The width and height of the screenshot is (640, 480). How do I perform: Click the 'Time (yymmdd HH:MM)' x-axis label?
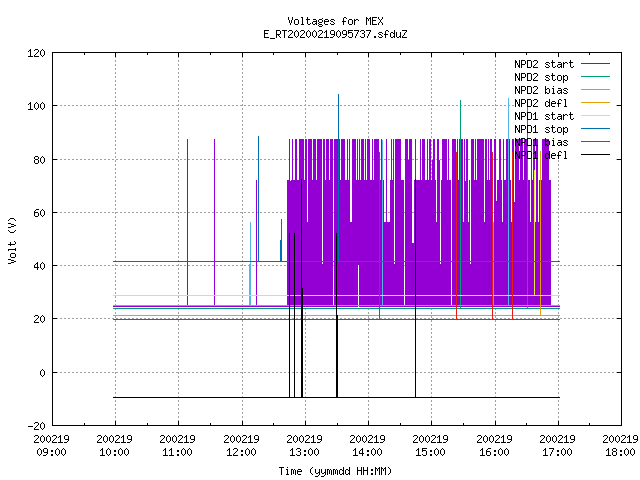point(335,471)
